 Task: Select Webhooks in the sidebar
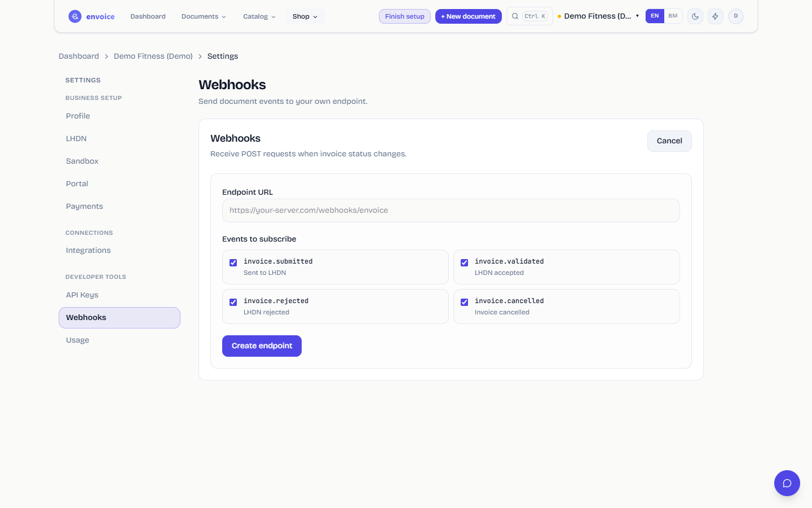(120, 318)
